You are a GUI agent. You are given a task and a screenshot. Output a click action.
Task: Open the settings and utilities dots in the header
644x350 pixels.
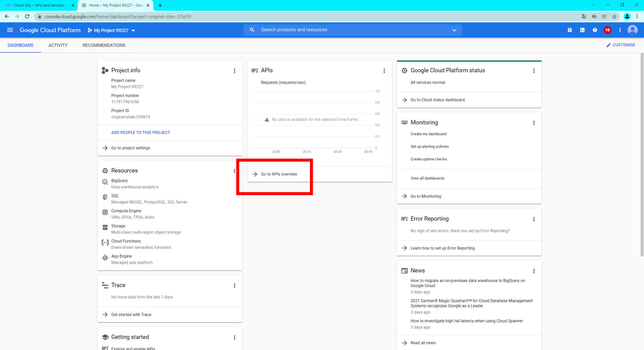620,30
